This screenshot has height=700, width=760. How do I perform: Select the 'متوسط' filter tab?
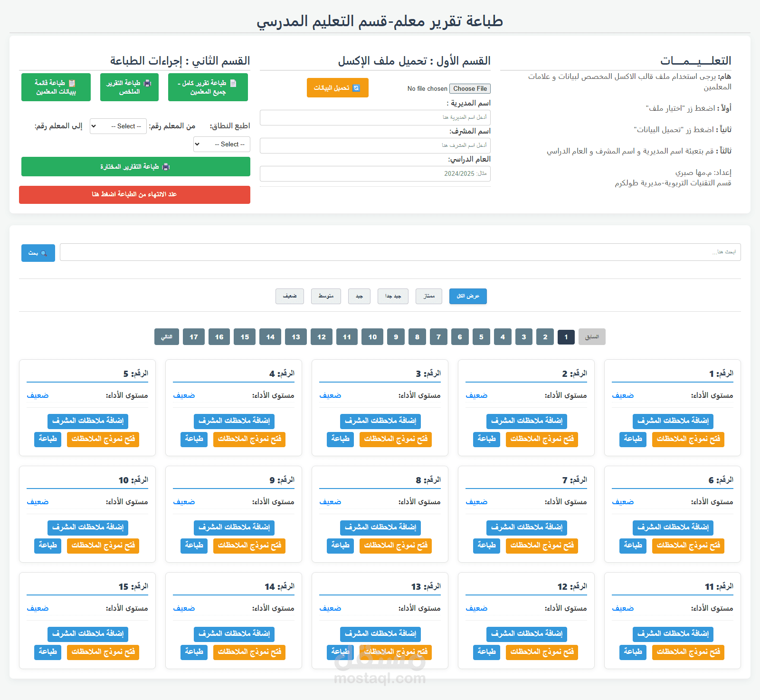326,296
